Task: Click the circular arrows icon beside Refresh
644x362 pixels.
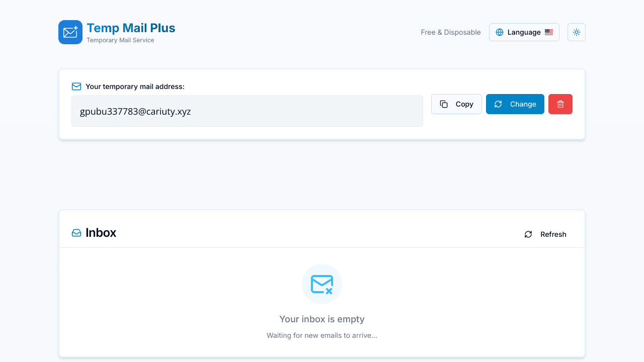Action: coord(528,234)
